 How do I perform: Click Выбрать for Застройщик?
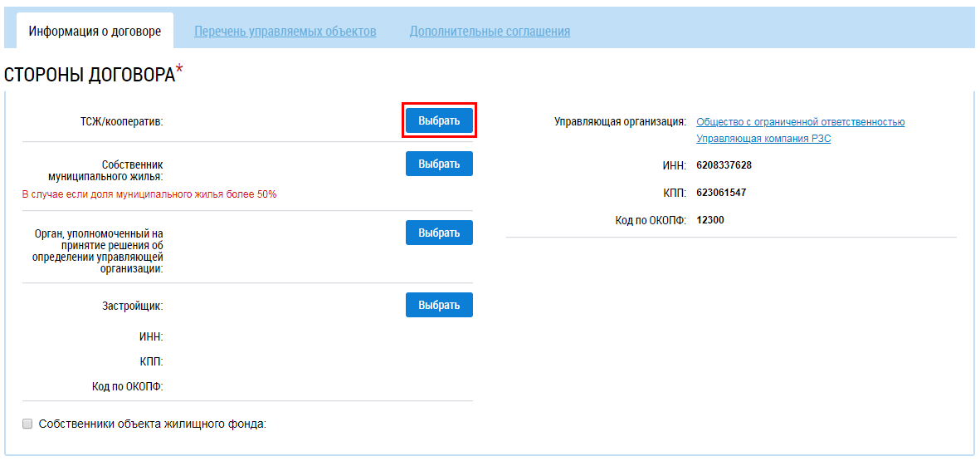(x=439, y=305)
